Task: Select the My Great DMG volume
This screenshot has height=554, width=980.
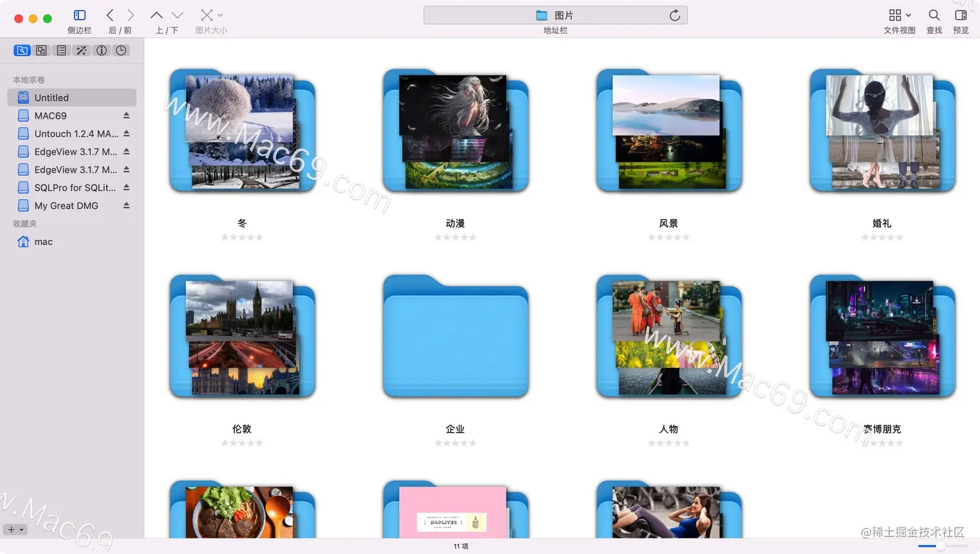Action: click(72, 206)
